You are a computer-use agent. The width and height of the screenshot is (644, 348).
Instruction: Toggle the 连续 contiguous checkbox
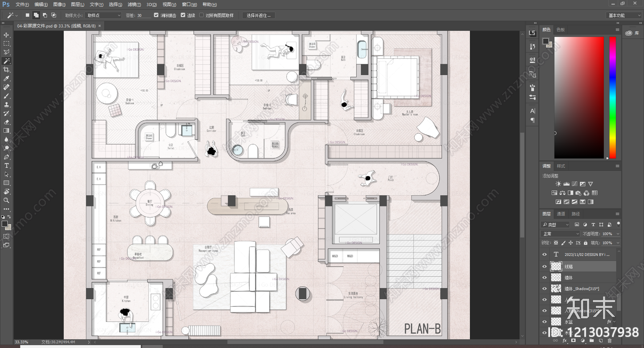tap(183, 15)
